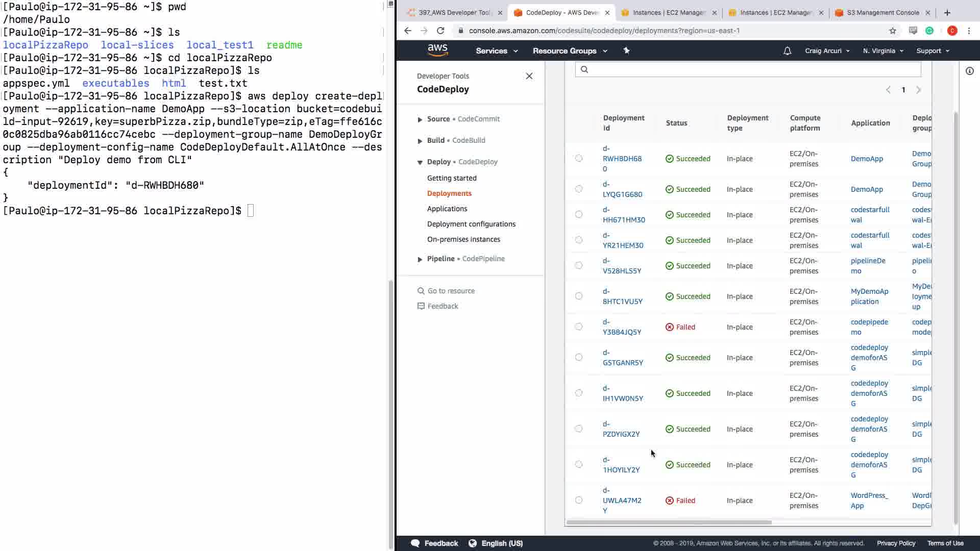Click the pin shortcut star icon
This screenshot has width=980, height=551.
[626, 51]
